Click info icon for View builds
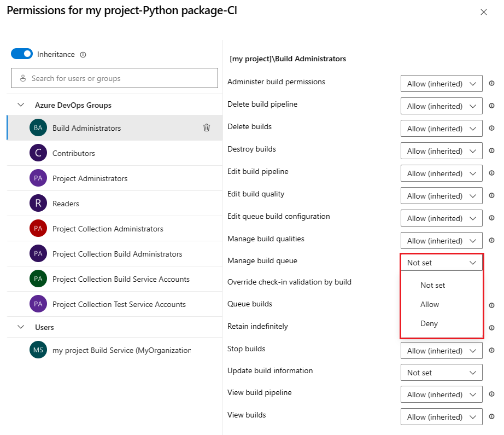Image resolution: width=504 pixels, height=435 pixels. pos(491,416)
